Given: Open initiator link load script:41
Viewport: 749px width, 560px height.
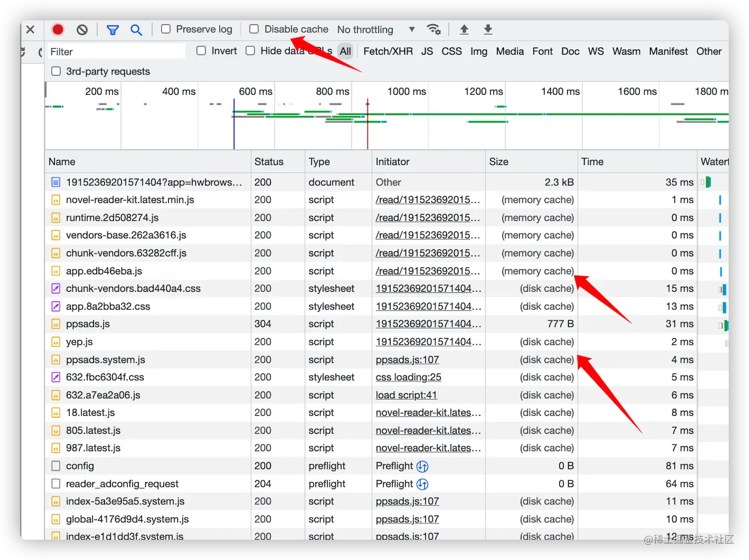Looking at the screenshot, I should [406, 395].
